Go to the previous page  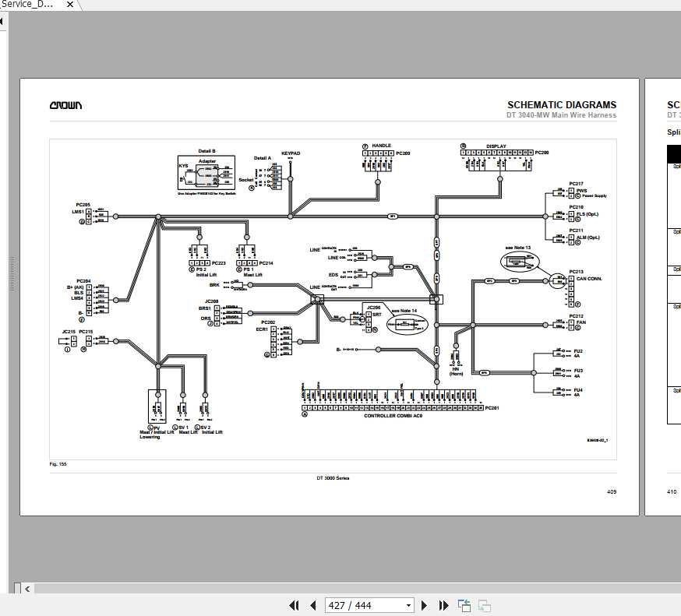point(313,605)
